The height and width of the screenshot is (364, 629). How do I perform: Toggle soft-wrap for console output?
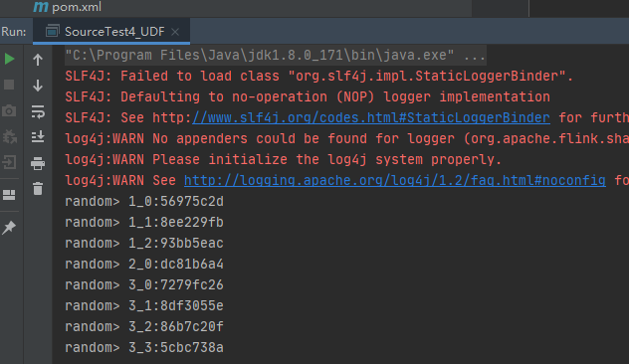tap(38, 111)
